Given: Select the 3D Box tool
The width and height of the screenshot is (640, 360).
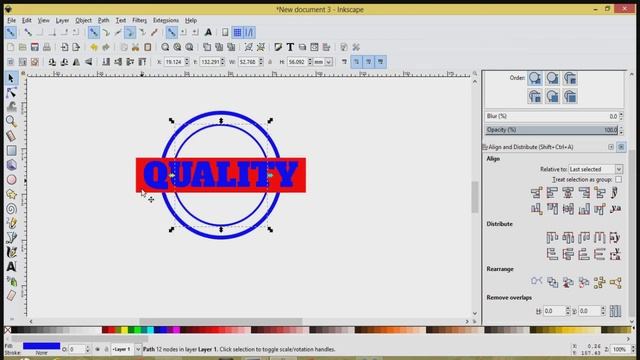Looking at the screenshot, I should point(11,165).
